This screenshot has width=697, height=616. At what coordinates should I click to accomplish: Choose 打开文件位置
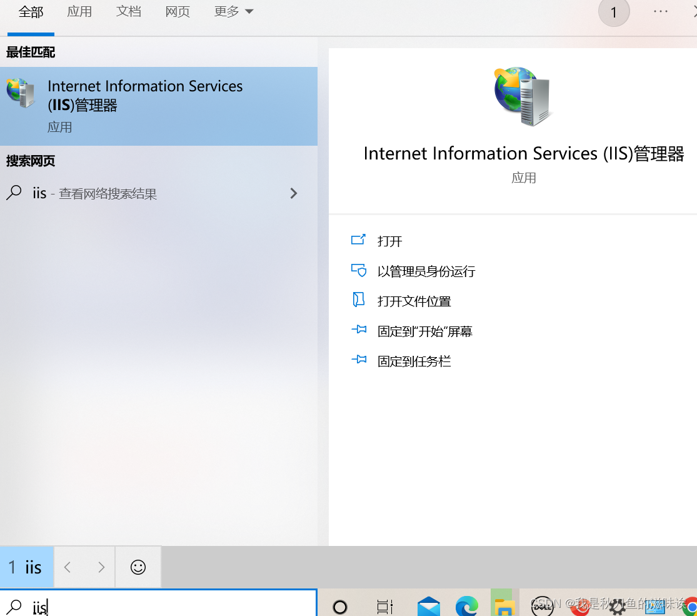tap(414, 301)
